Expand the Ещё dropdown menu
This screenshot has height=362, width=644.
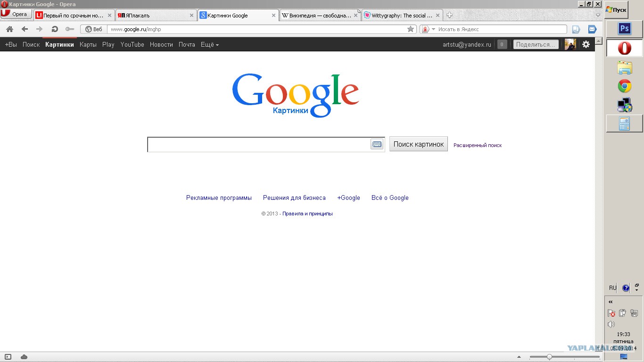coord(210,45)
